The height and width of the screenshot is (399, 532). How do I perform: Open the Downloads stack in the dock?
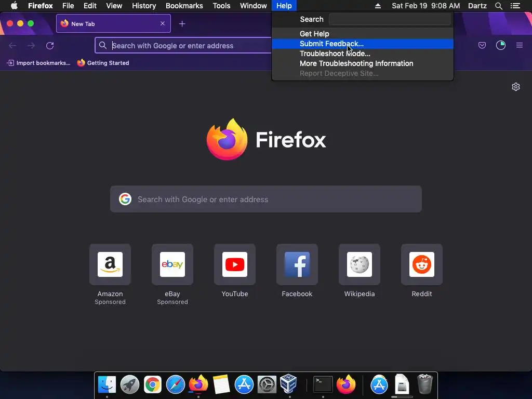tap(402, 384)
